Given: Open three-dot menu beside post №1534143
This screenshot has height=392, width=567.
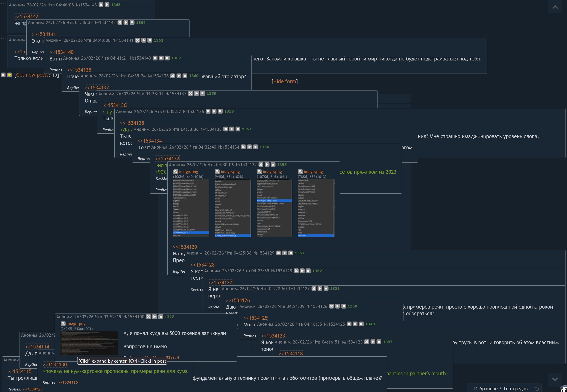Looking at the screenshot, I should click(3, 3).
